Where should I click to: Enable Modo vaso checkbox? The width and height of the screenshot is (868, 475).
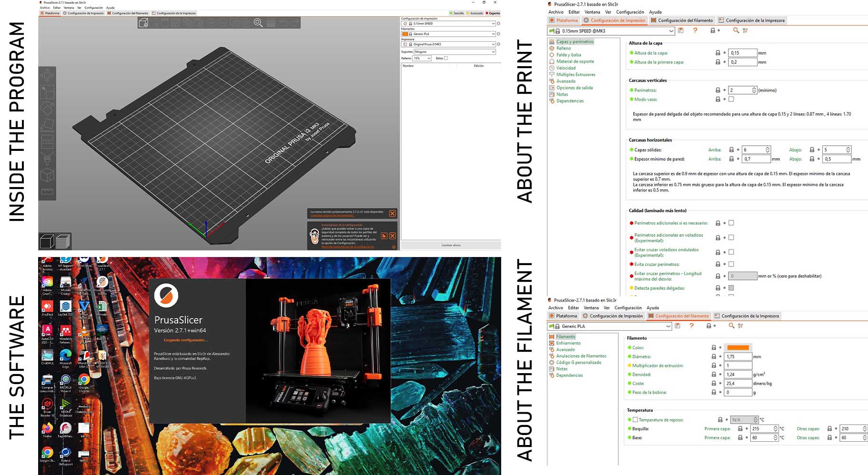(731, 99)
